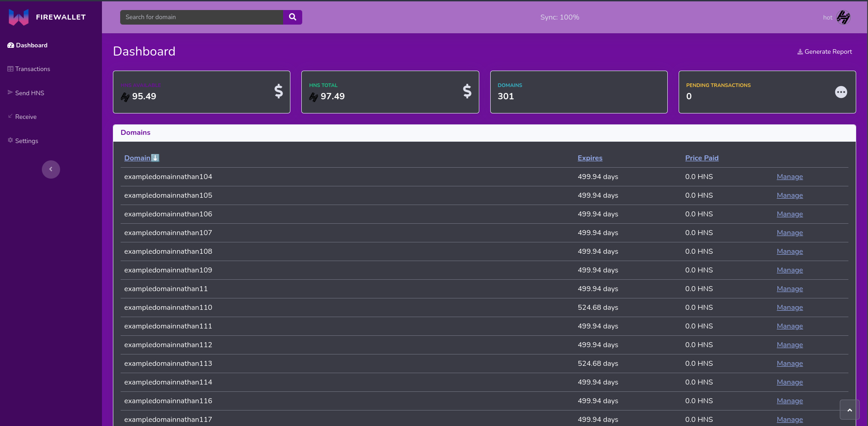Image resolution: width=868 pixels, height=426 pixels.
Task: Click the Transactions table icon in sidebar
Action: click(x=10, y=69)
